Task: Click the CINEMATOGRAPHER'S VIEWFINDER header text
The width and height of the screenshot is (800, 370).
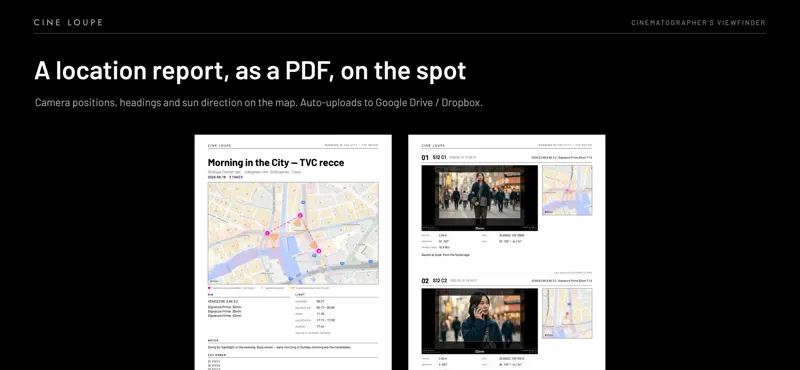Action: point(698,23)
